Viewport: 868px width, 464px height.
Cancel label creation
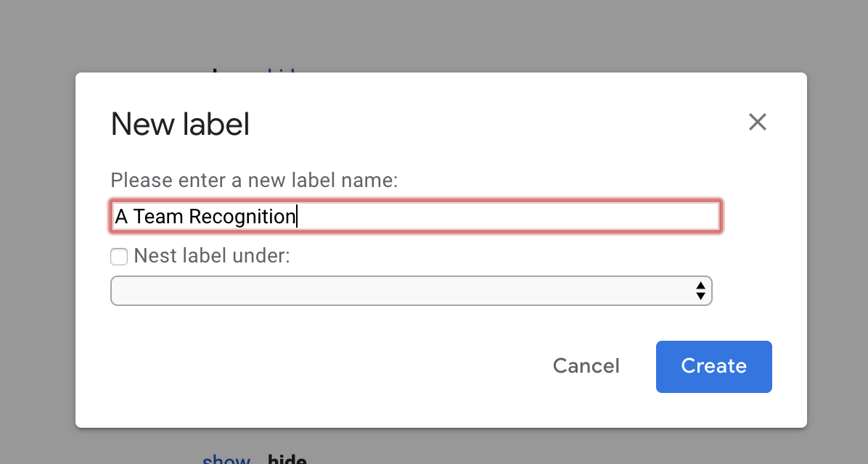tap(586, 366)
